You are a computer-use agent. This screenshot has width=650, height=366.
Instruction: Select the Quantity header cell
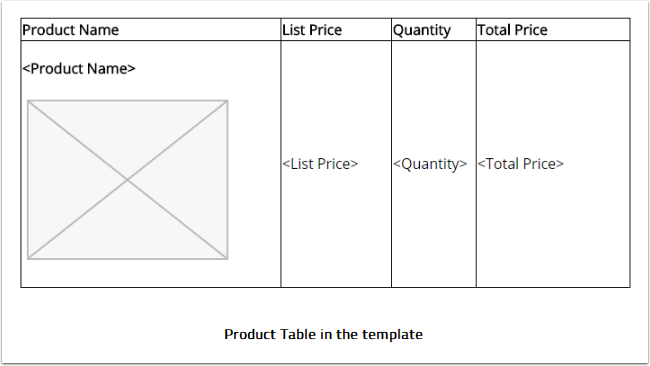[434, 29]
